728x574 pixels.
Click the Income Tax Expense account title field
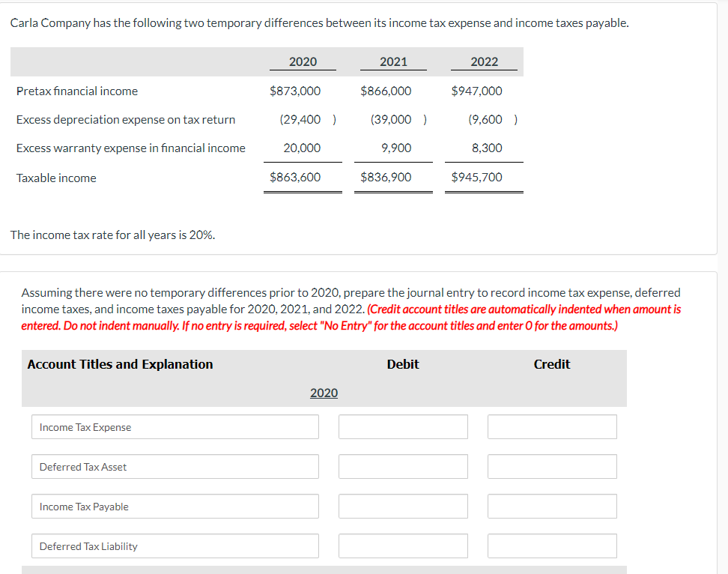coord(175,426)
